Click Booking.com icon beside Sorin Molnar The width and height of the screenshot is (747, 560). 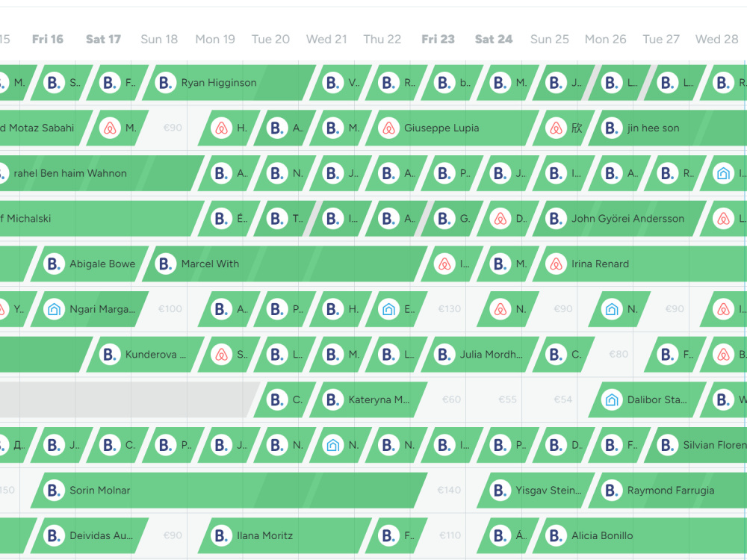click(54, 490)
